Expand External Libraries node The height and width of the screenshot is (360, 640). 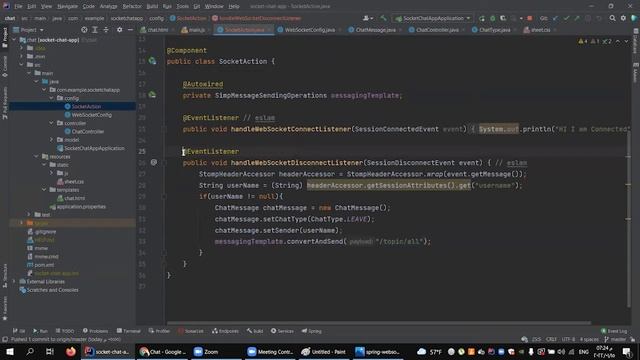click(x=14, y=281)
